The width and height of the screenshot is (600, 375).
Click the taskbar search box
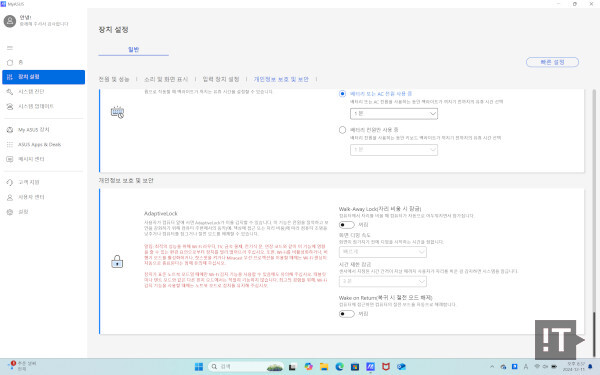246,367
